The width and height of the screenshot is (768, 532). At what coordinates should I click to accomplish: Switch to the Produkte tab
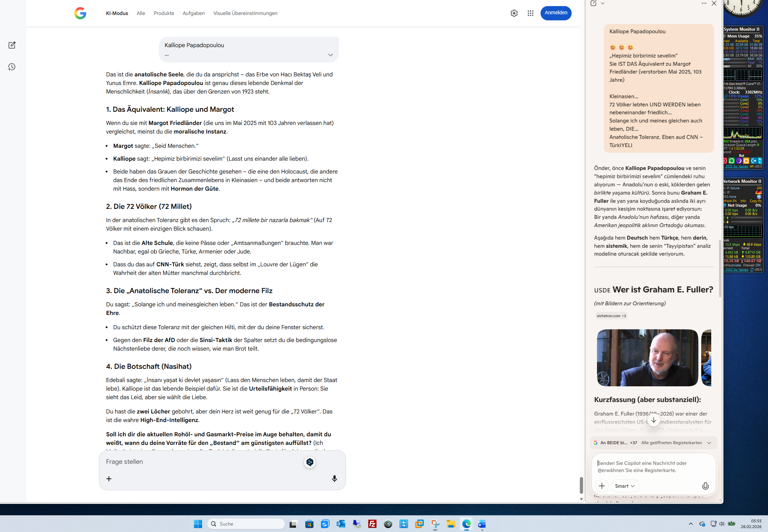pos(164,13)
